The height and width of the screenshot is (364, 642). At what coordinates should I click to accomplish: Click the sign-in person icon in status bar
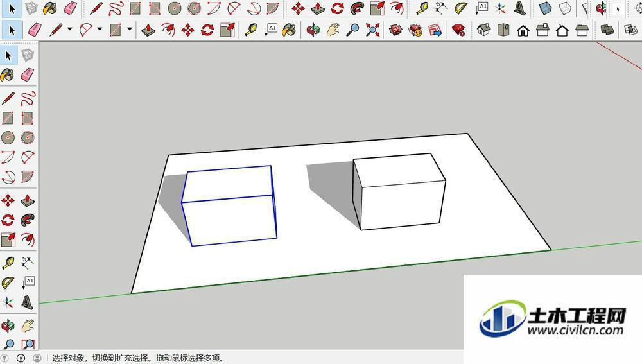point(37,358)
